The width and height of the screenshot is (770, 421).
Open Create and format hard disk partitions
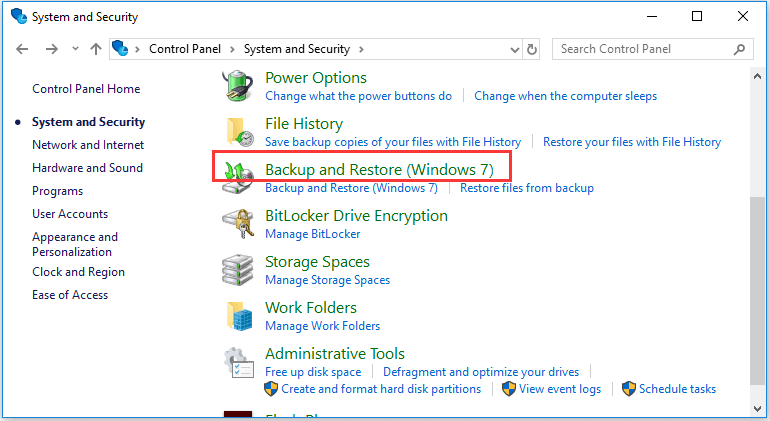coord(381,389)
